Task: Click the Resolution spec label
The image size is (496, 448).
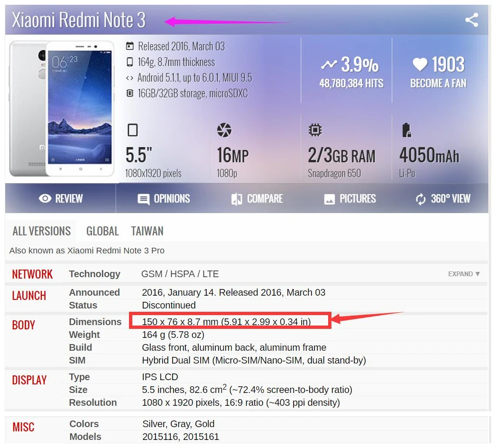Action: 92,402
